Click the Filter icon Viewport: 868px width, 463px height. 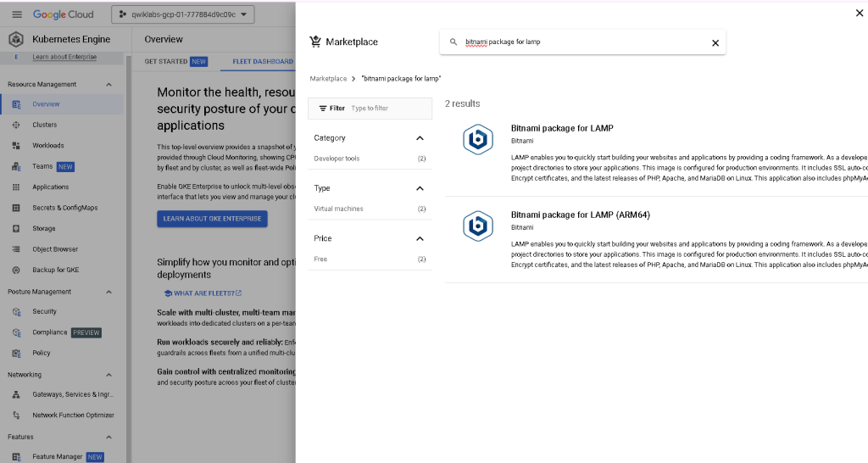(x=323, y=109)
